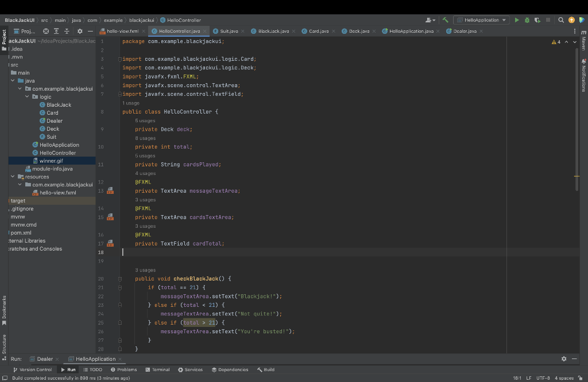This screenshot has height=382, width=588.
Task: Click the locate file crosshair icon
Action: pos(46,31)
